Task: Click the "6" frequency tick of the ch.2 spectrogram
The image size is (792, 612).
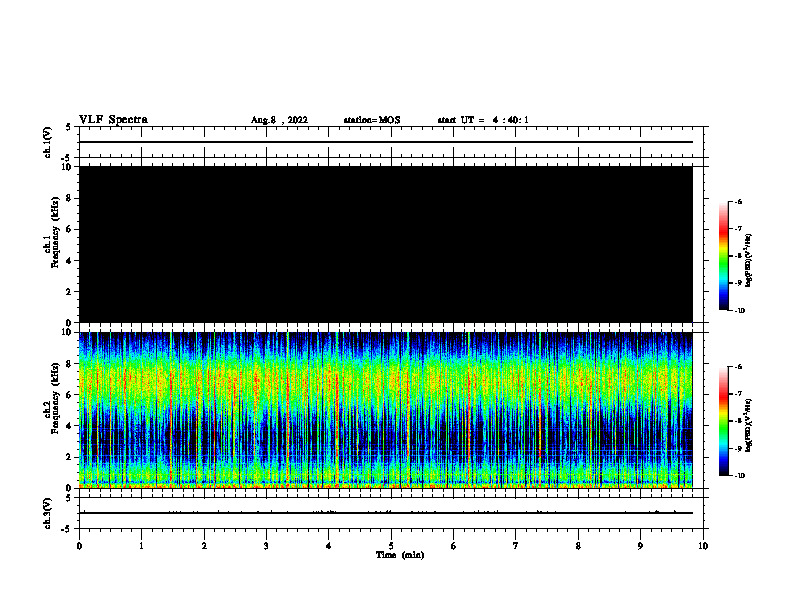Action: 70,395
